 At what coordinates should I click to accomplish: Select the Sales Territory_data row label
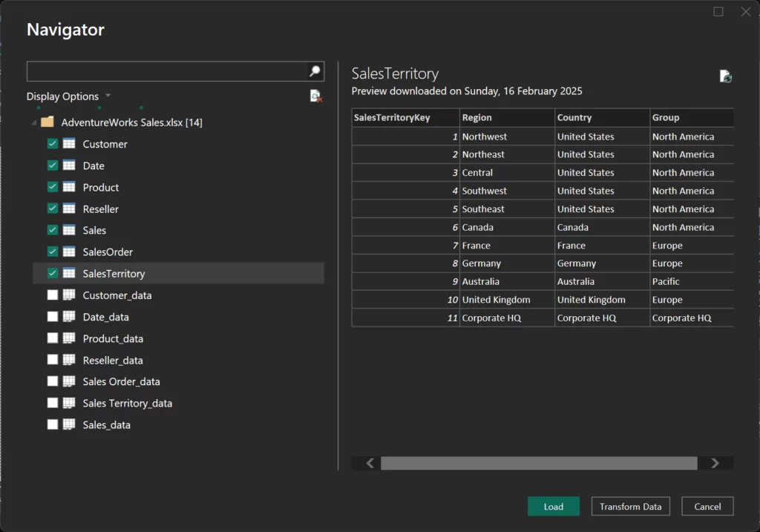tap(128, 403)
